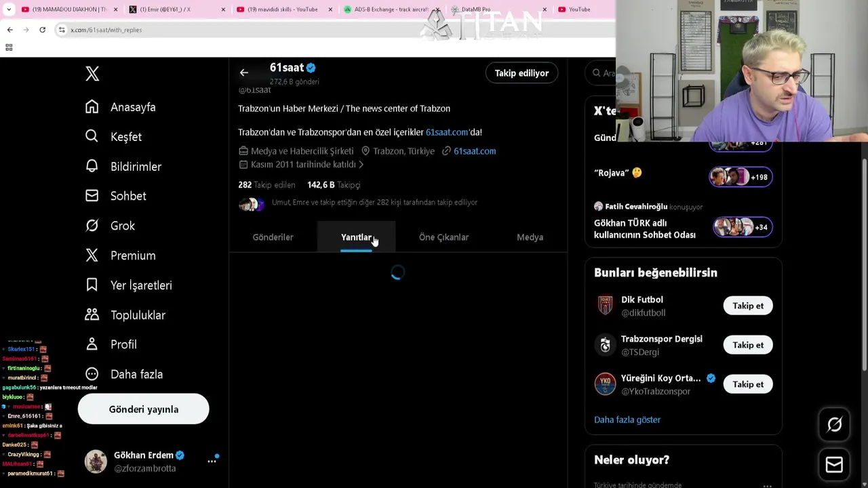Follow Dik Futbol with Takip et

pyautogui.click(x=748, y=306)
